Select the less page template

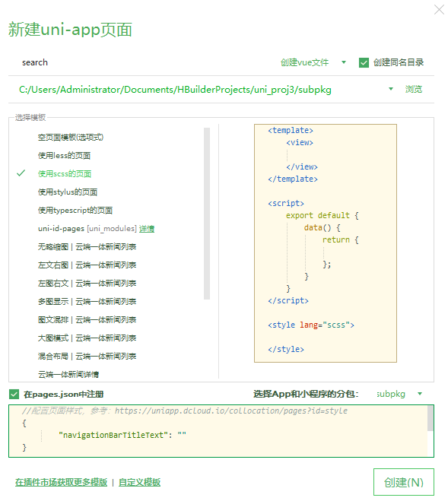click(65, 155)
